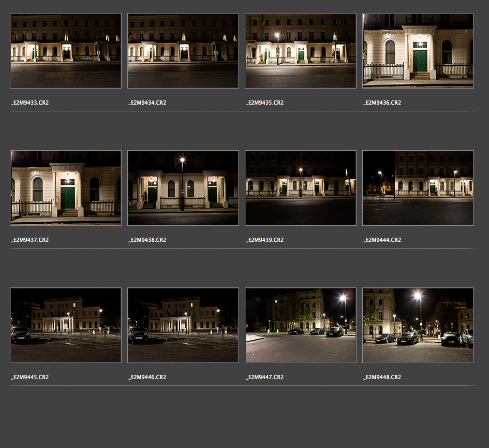Click the filename label _E2M9436.CR2
The width and height of the screenshot is (489, 448).
(x=382, y=103)
